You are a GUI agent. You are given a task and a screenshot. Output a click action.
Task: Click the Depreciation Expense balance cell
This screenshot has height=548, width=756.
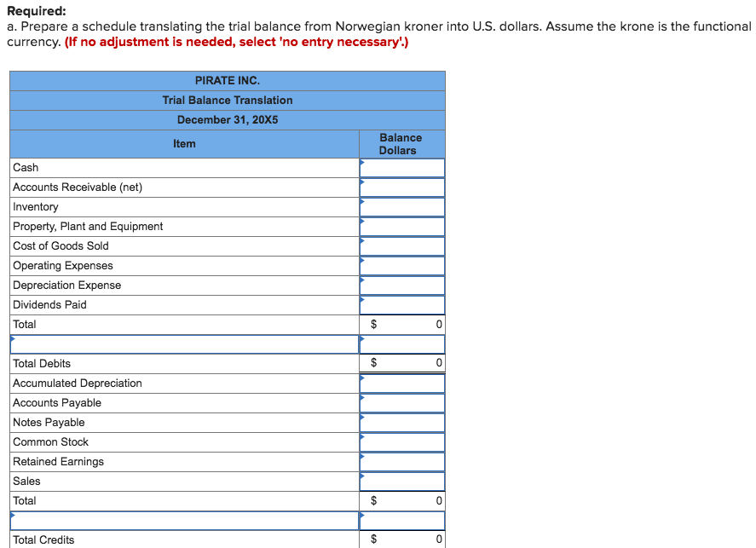point(401,285)
